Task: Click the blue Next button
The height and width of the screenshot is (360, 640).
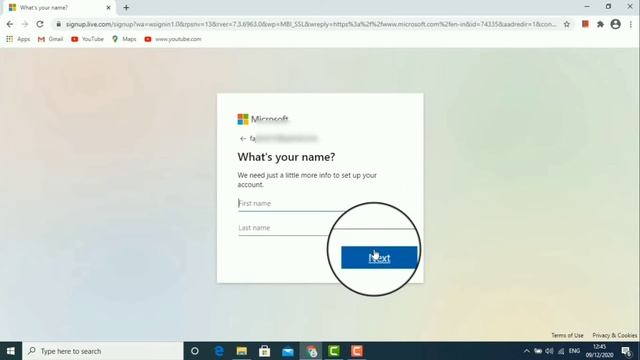Action: tap(379, 258)
